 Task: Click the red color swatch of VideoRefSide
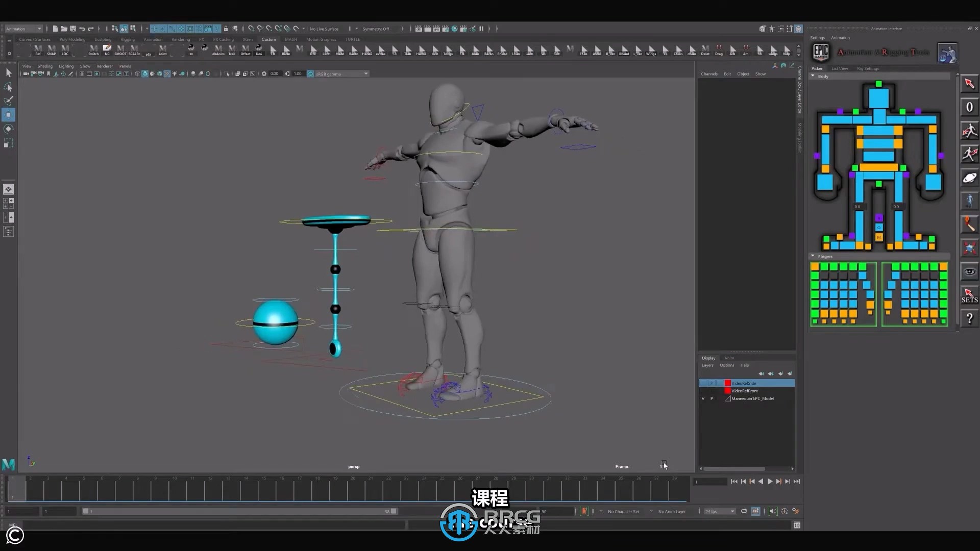click(727, 383)
